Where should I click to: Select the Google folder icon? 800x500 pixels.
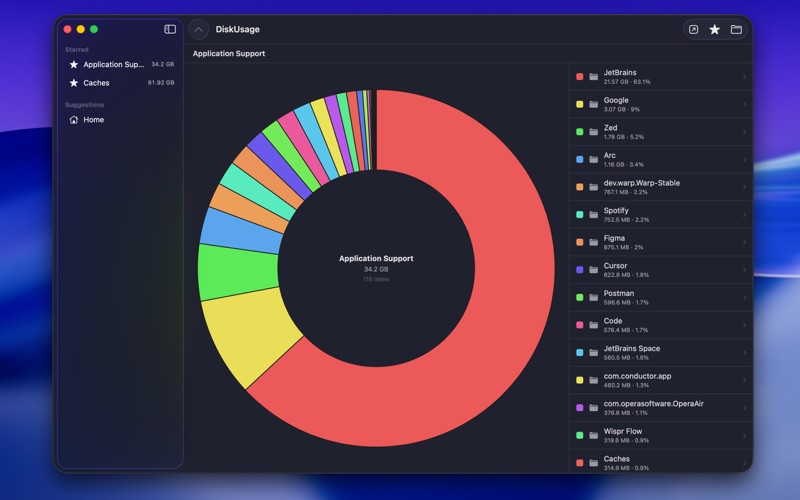[594, 104]
